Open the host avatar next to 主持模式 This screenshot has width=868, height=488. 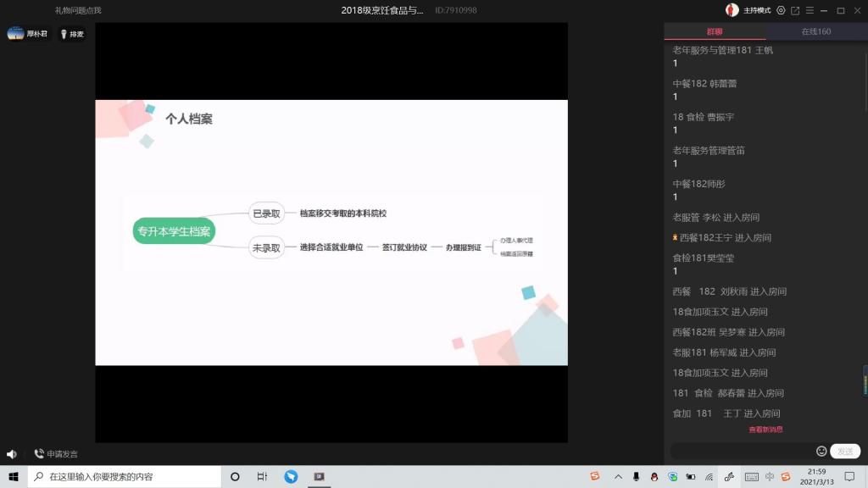point(732,10)
